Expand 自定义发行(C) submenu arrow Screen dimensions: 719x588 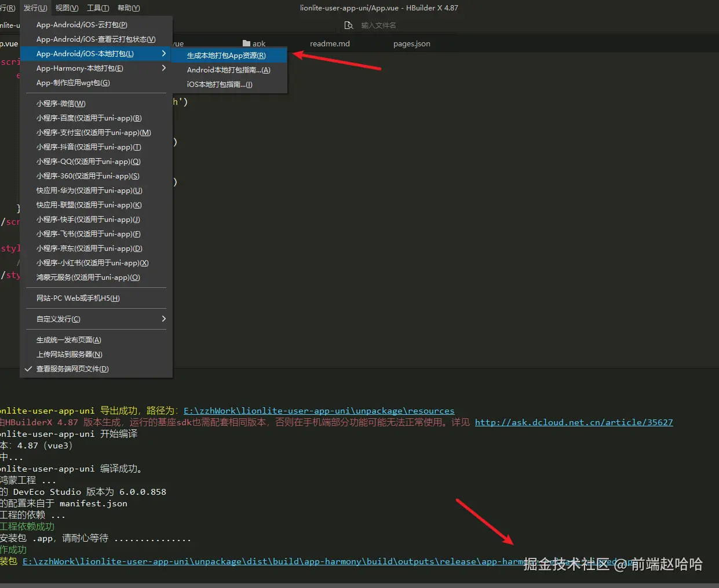pyautogui.click(x=164, y=319)
